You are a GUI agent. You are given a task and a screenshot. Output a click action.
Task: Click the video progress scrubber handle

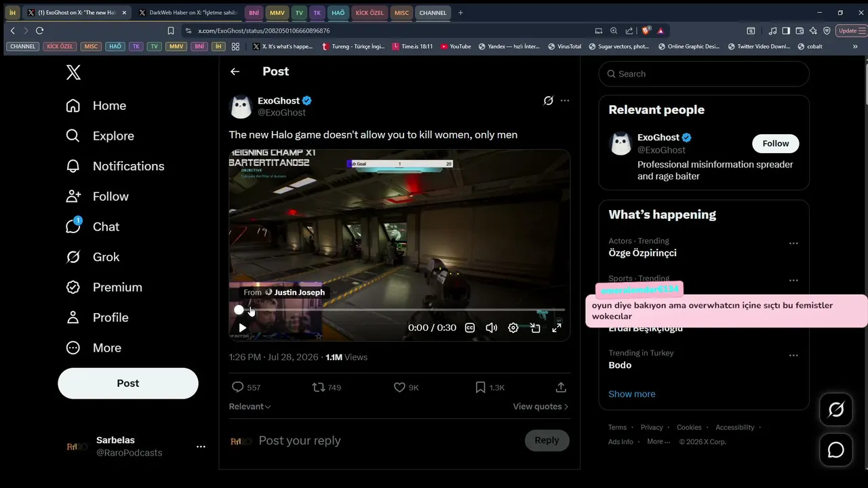[x=239, y=310]
